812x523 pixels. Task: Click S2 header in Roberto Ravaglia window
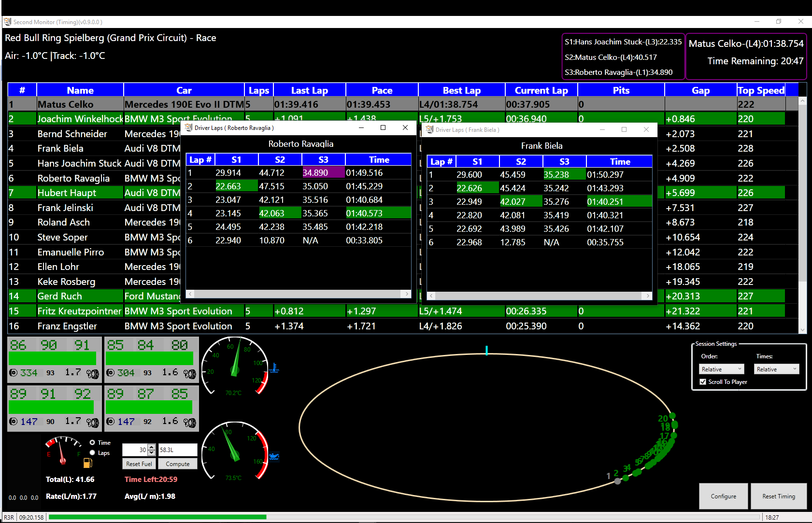[280, 160]
